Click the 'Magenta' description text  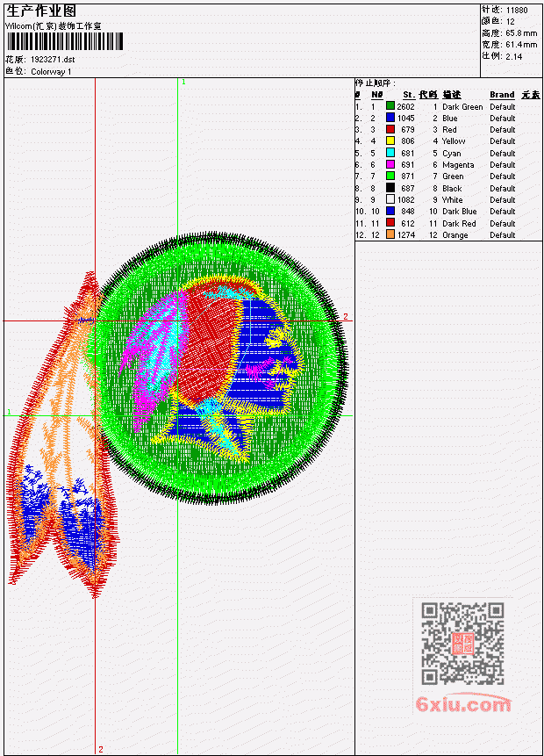click(458, 165)
